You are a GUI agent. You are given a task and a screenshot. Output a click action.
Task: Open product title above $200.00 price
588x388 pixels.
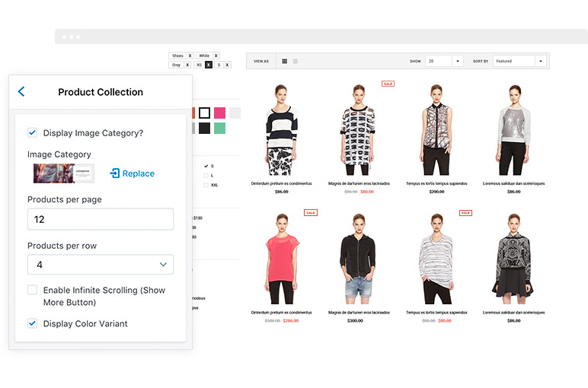pyautogui.click(x=436, y=183)
